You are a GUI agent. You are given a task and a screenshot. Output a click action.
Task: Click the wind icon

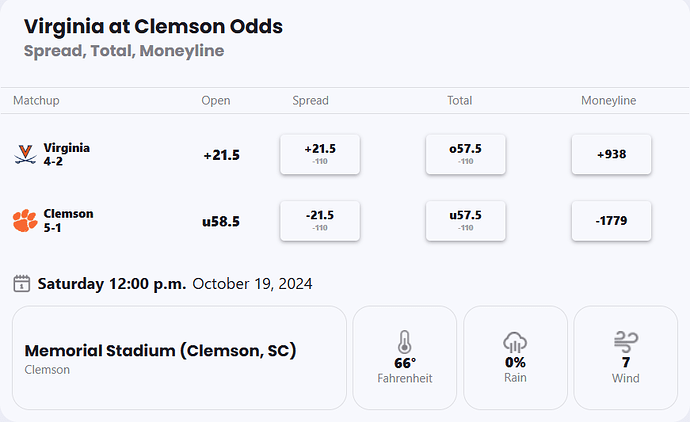625,341
